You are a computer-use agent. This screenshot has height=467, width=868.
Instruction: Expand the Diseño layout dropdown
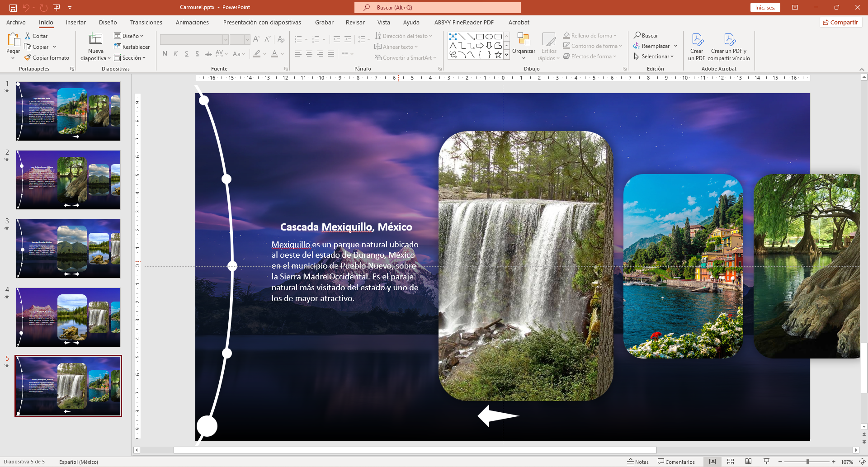pos(129,36)
